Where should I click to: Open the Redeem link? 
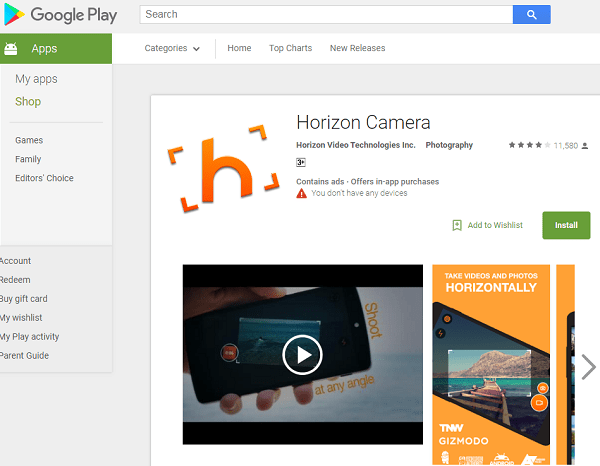[x=15, y=280]
